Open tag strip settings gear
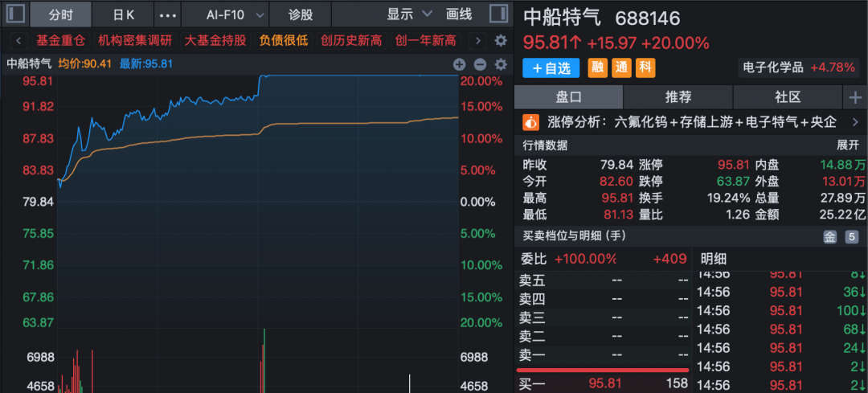 click(501, 40)
